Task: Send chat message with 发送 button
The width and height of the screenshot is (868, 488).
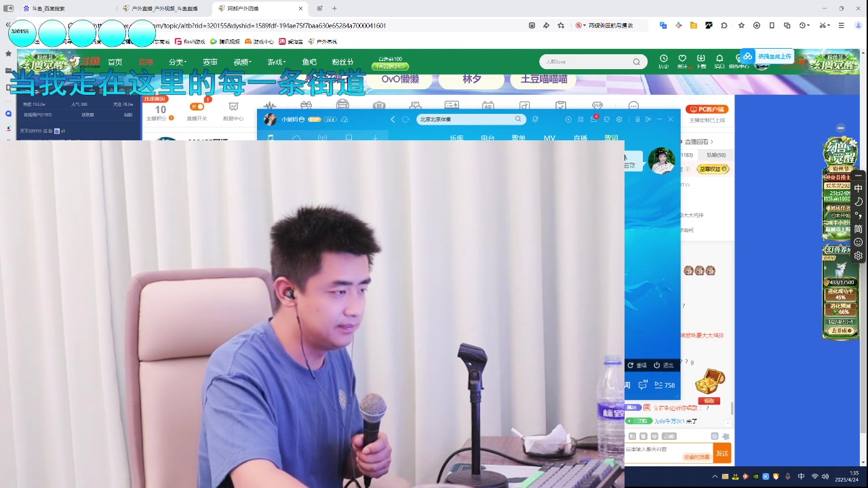Action: (722, 453)
